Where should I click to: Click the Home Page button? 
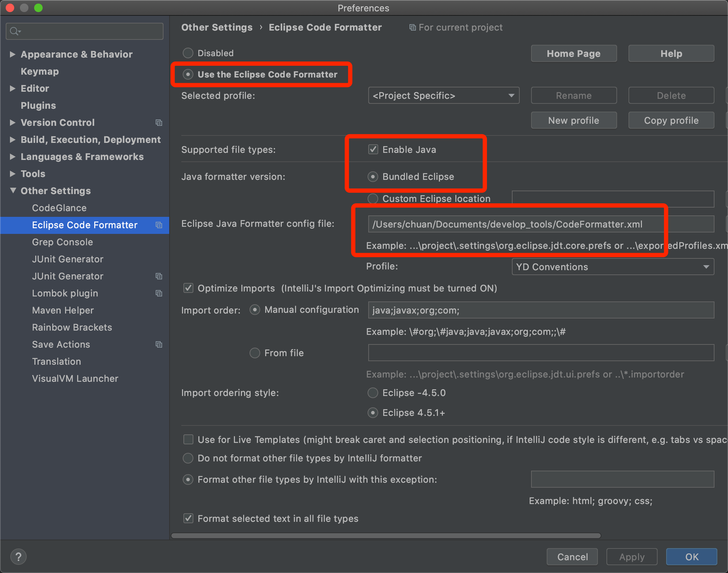click(574, 53)
